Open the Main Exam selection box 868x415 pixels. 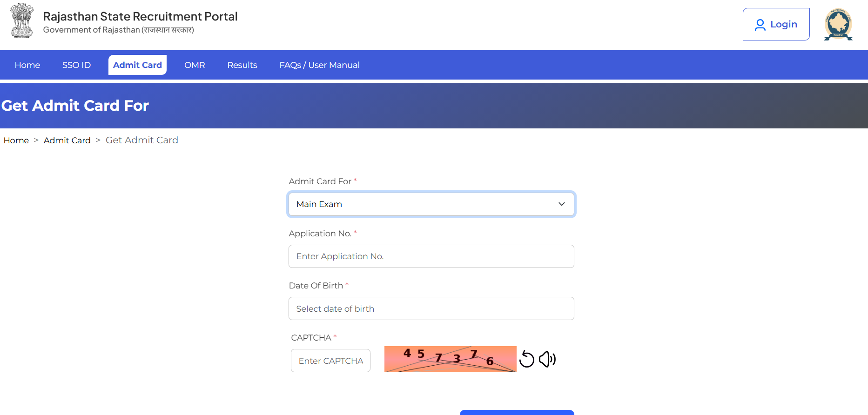[x=419, y=204]
